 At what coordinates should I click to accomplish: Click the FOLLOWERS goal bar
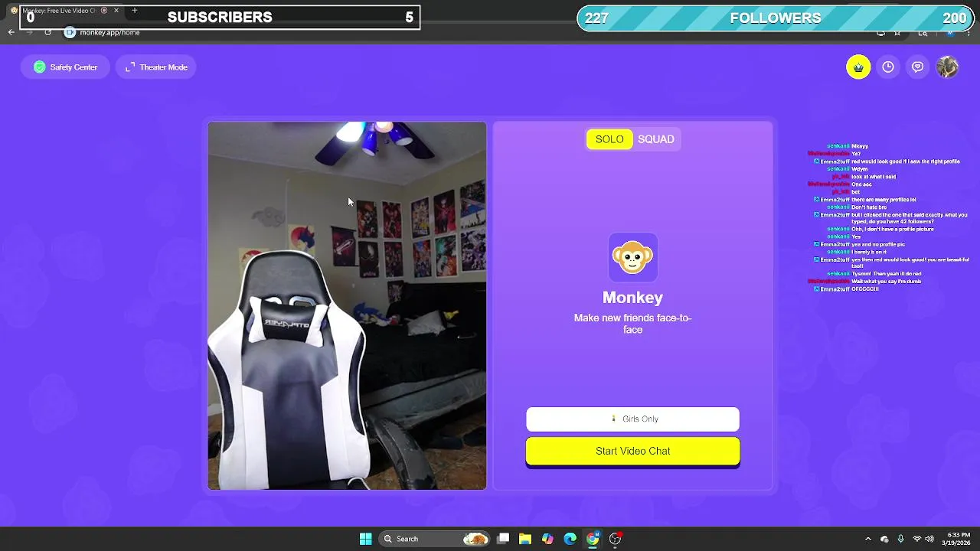pyautogui.click(x=776, y=18)
